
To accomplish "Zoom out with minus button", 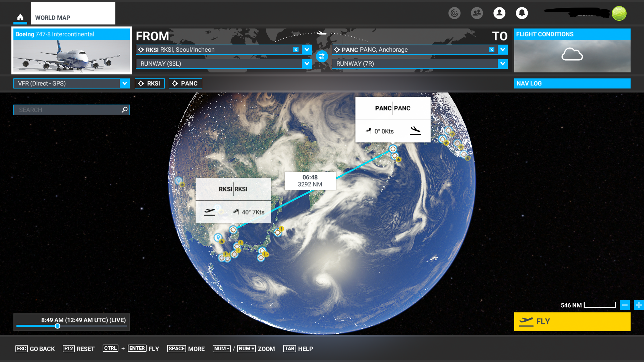I will 625,305.
